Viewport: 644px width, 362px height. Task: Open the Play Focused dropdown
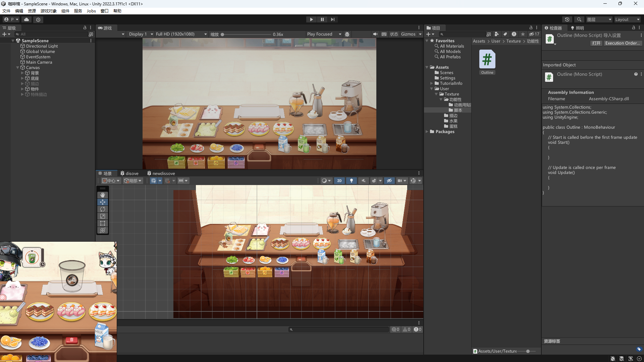[x=324, y=34]
